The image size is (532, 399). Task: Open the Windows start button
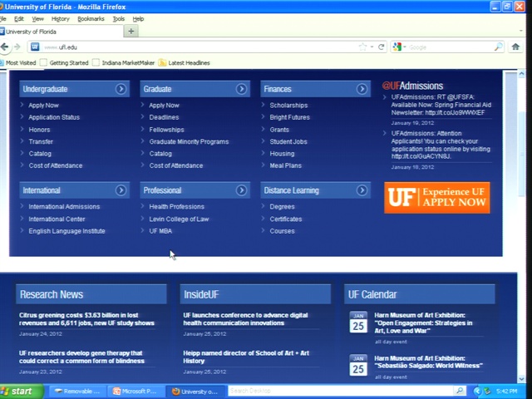[21, 392]
